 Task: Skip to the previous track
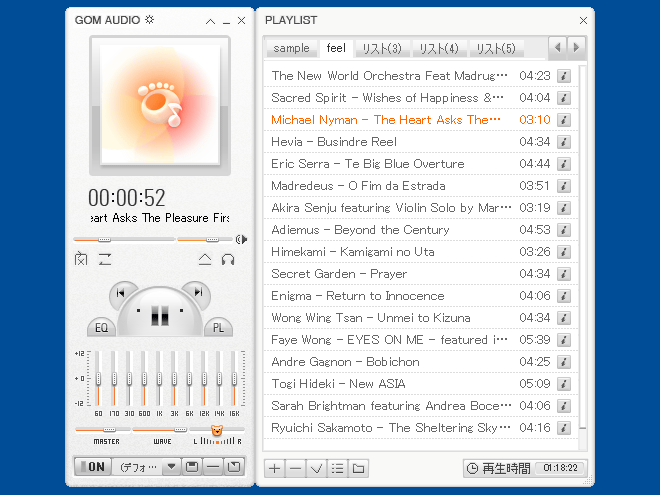pyautogui.click(x=120, y=293)
